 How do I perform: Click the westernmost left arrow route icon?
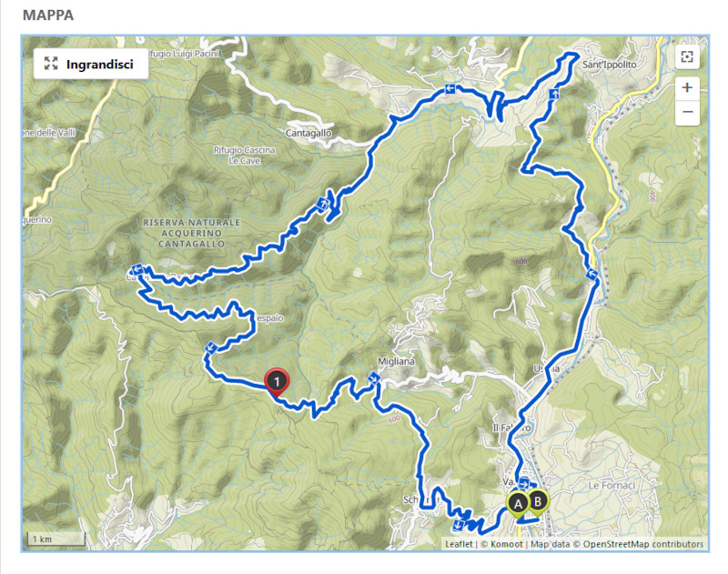(x=137, y=269)
